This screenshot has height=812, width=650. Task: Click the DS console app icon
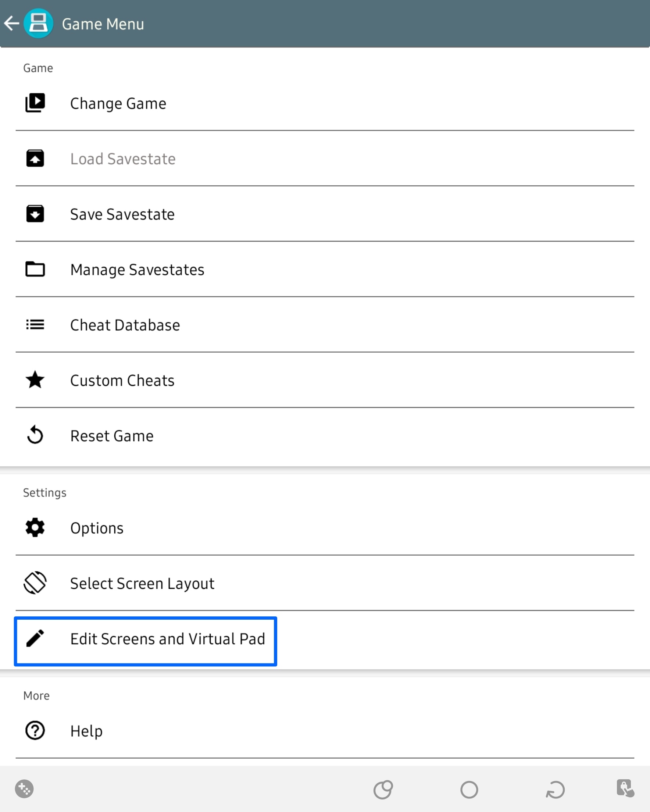38,23
